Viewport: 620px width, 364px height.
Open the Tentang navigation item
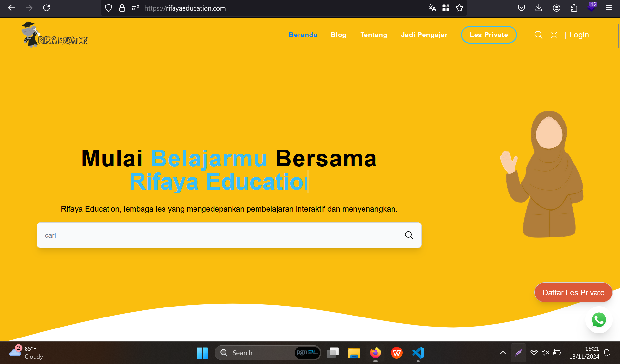coord(373,35)
